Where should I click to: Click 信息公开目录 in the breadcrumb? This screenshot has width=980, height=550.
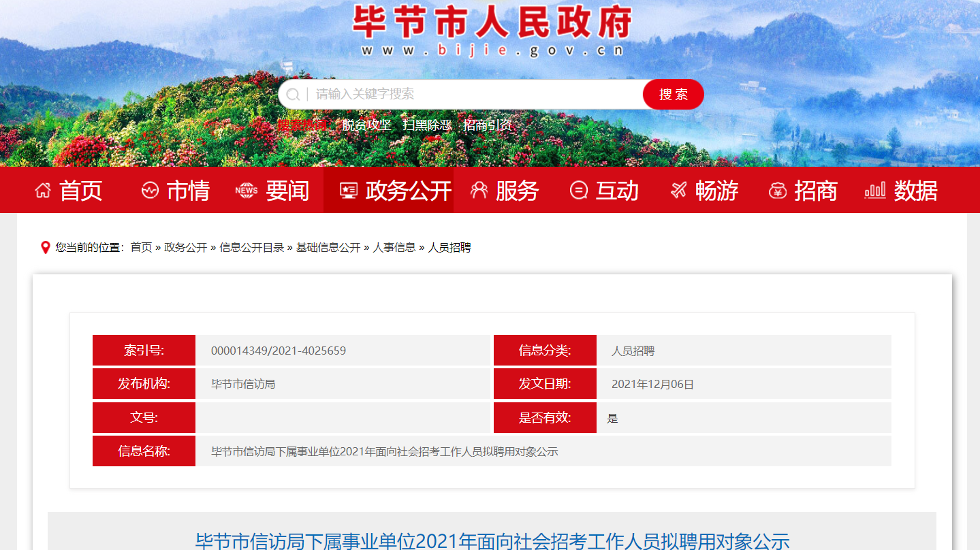click(251, 247)
